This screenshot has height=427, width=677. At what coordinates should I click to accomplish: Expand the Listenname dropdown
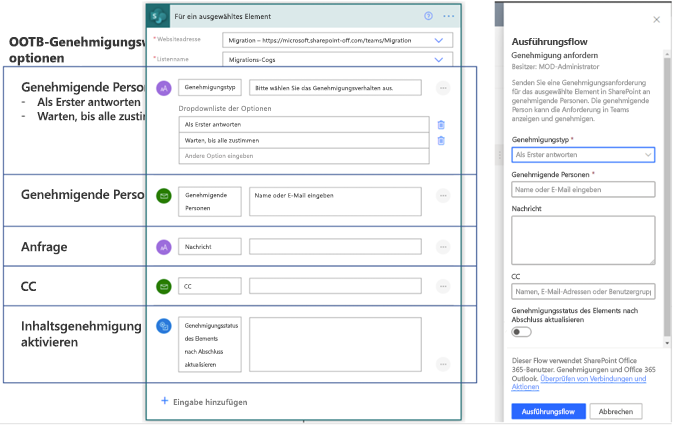pos(439,60)
